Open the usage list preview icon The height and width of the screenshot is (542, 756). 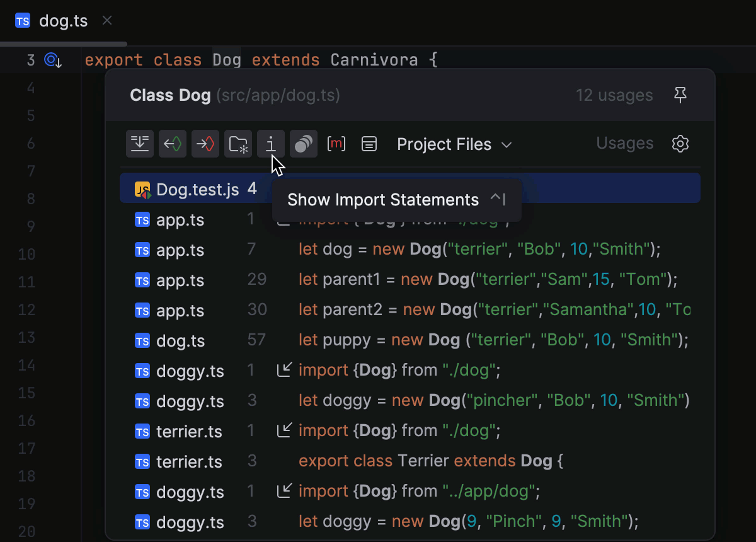(x=369, y=144)
